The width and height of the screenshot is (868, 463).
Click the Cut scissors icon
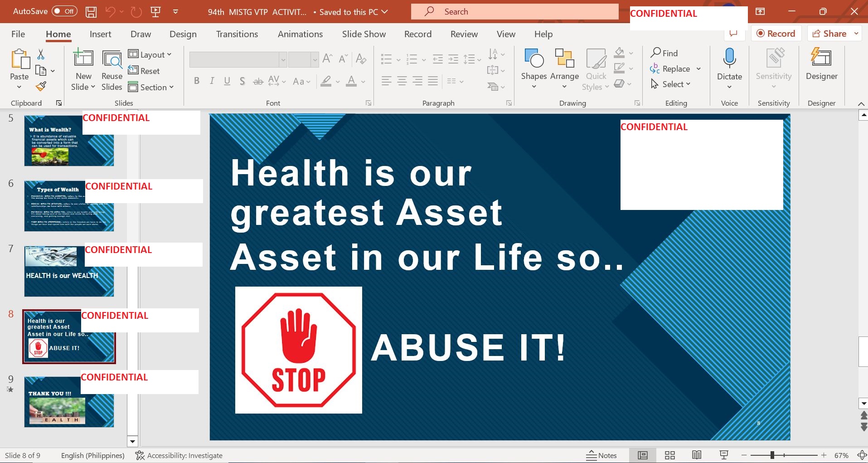click(41, 54)
